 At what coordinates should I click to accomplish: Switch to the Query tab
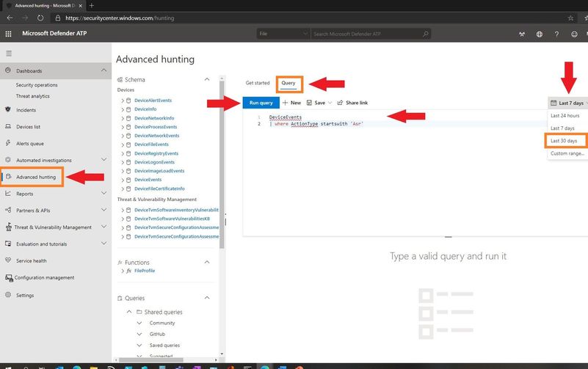coord(288,83)
